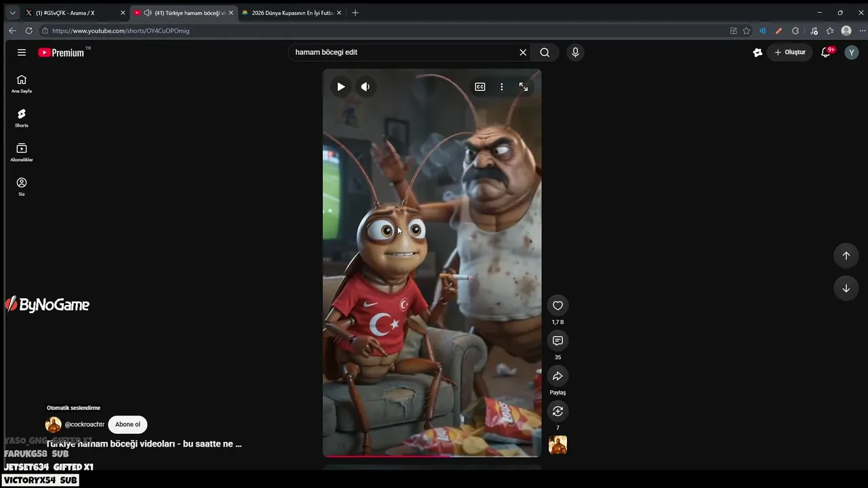Open a new browser tab
This screenshot has width=868, height=488.
coord(355,13)
